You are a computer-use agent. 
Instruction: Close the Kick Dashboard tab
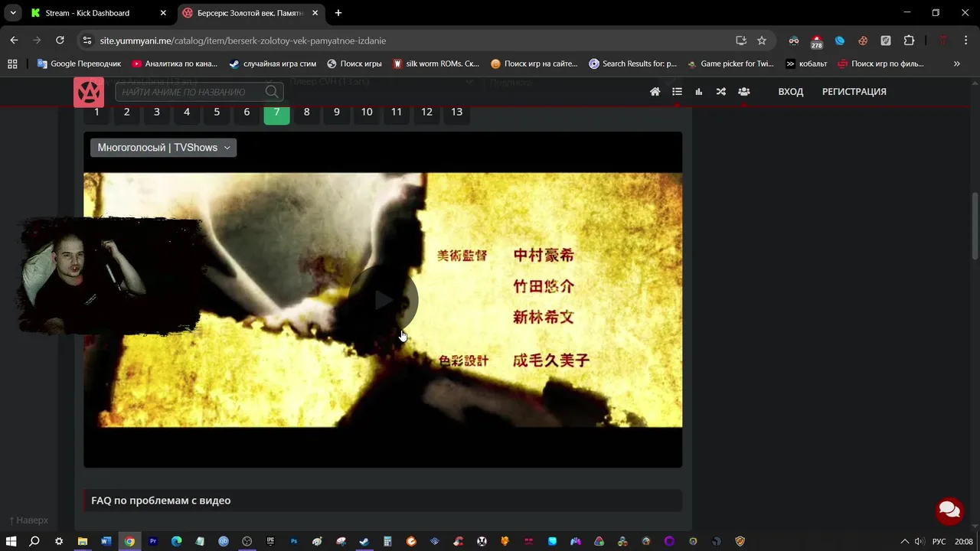coord(163,13)
